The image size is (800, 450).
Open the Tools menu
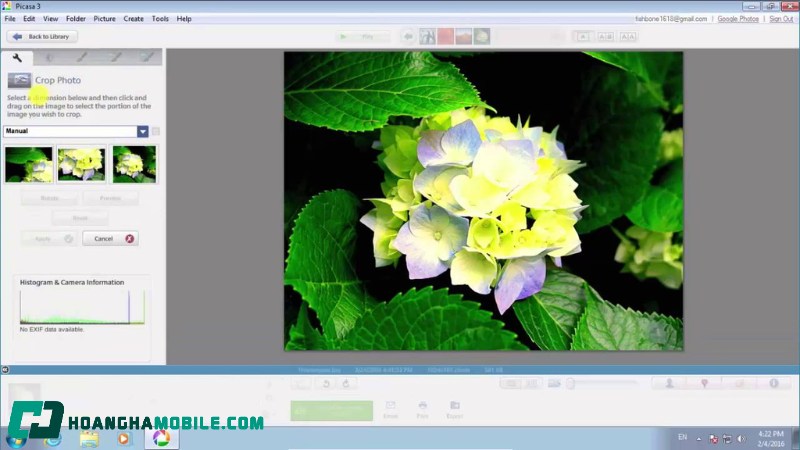160,19
